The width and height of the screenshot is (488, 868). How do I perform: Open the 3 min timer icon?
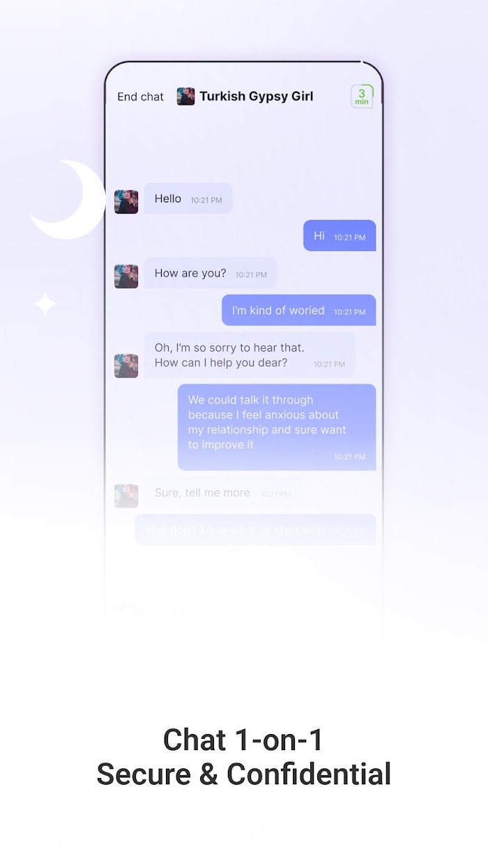pos(362,96)
